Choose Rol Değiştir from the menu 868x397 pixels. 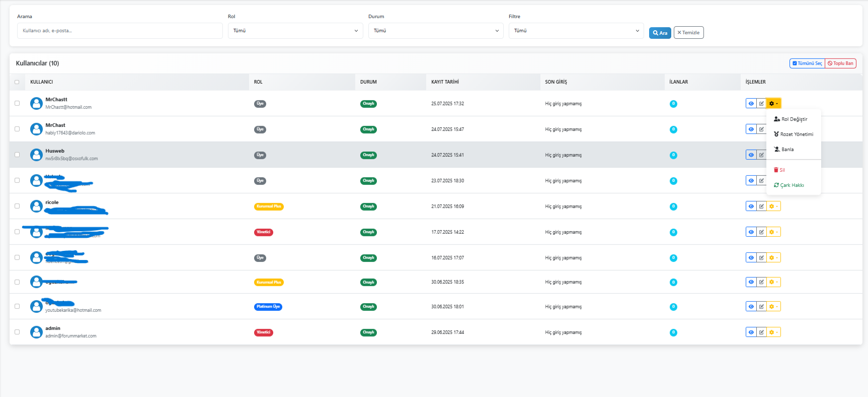(x=794, y=119)
